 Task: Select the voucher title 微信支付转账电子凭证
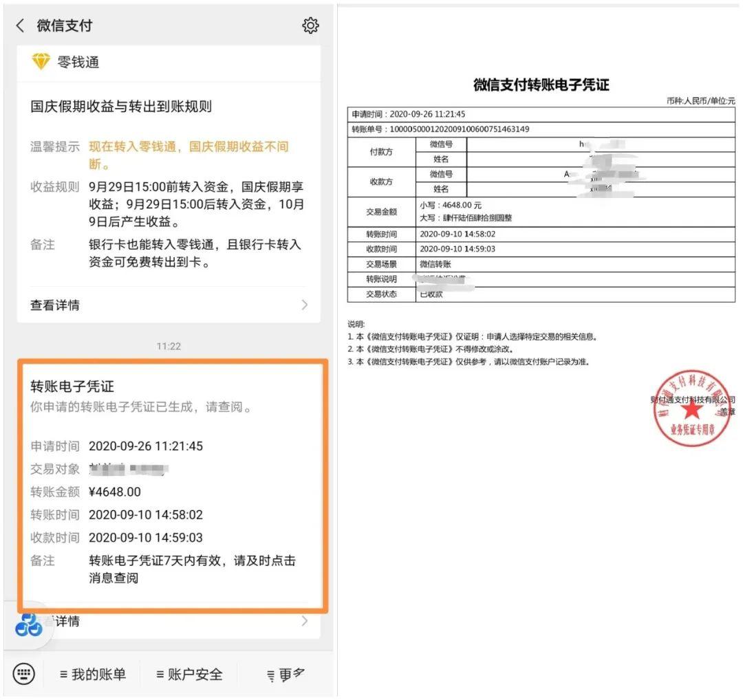point(541,85)
